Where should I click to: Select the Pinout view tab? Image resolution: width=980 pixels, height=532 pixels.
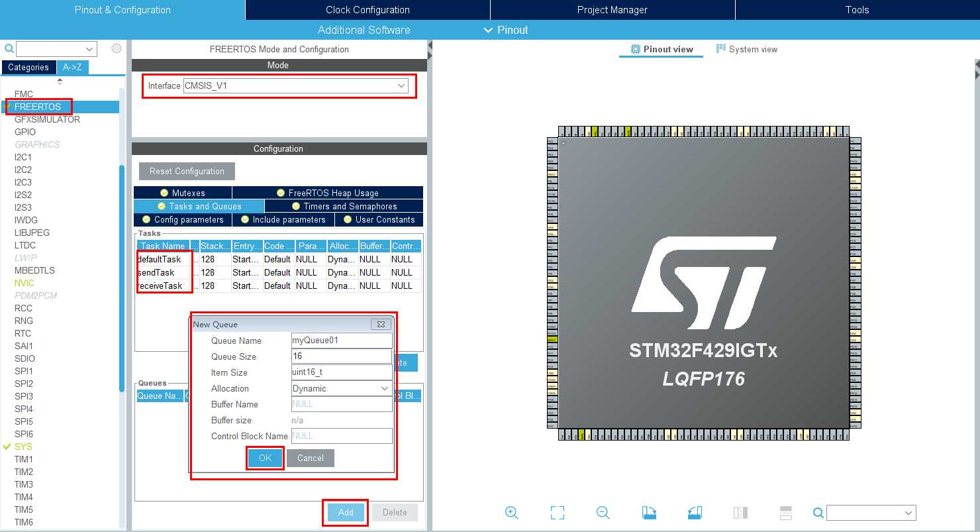tap(661, 49)
